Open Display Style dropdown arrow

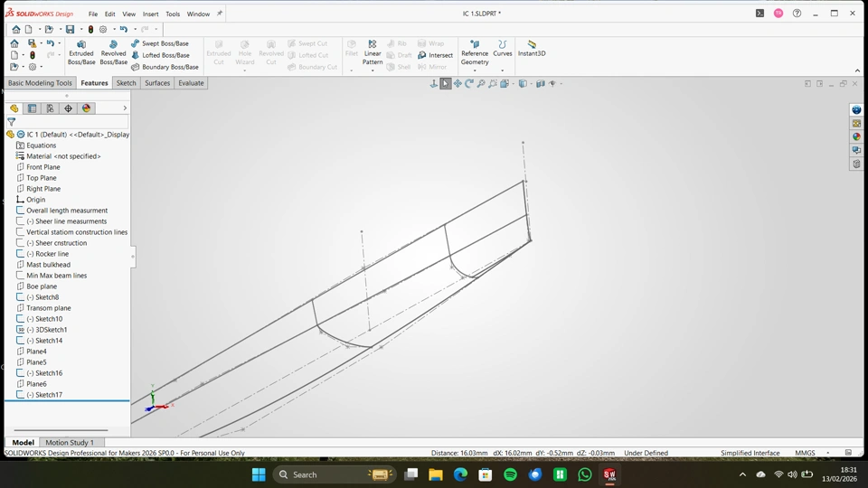coord(531,83)
